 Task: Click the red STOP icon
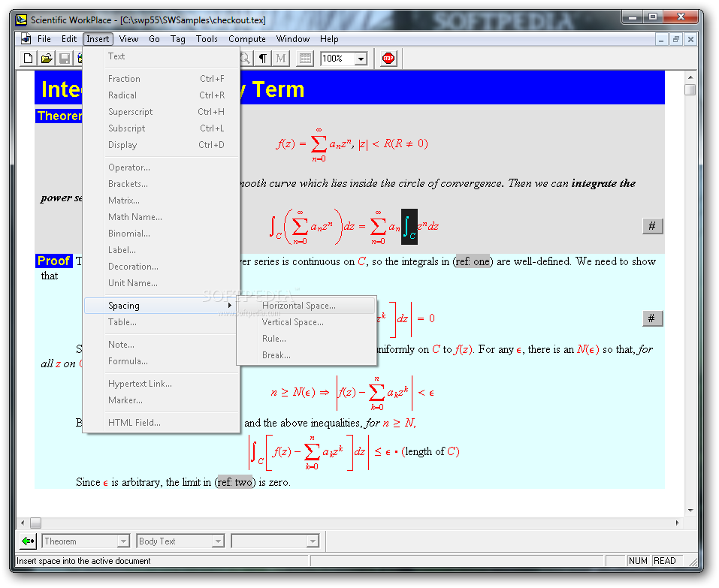coord(388,59)
